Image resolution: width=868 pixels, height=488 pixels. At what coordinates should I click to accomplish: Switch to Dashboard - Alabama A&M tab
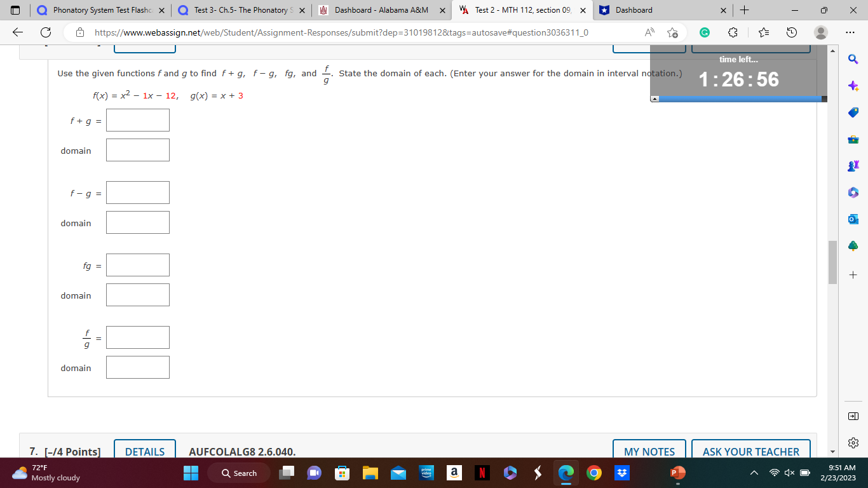pyautogui.click(x=381, y=10)
